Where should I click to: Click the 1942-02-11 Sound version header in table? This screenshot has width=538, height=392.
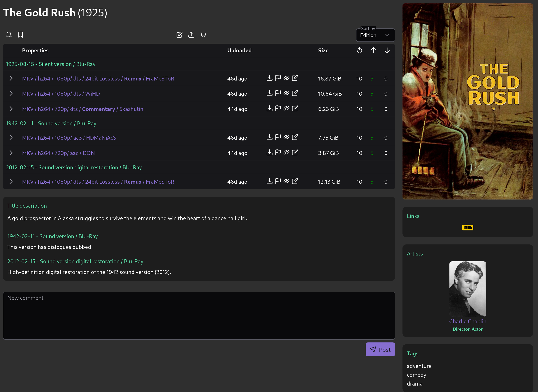pyautogui.click(x=51, y=123)
